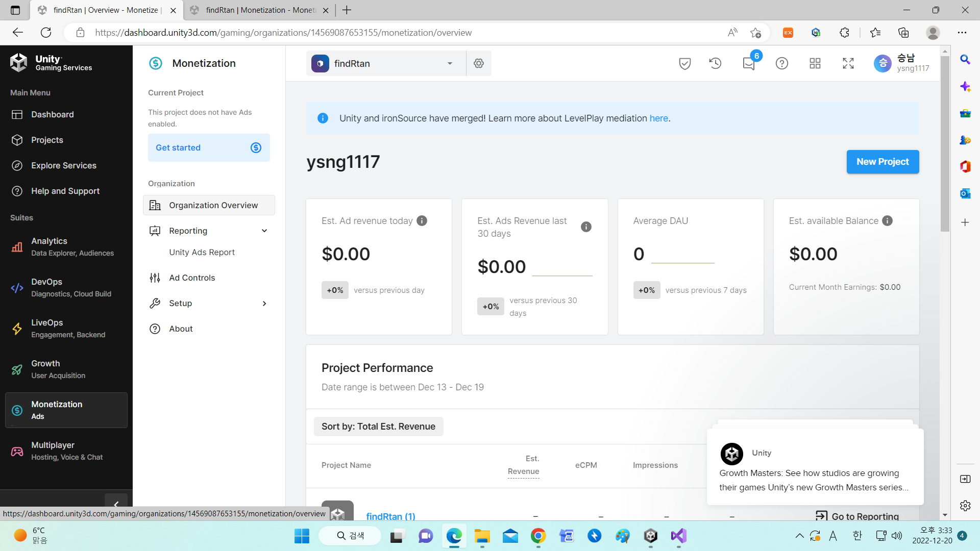
Task: Open the Windows Start menu
Action: coord(302,536)
